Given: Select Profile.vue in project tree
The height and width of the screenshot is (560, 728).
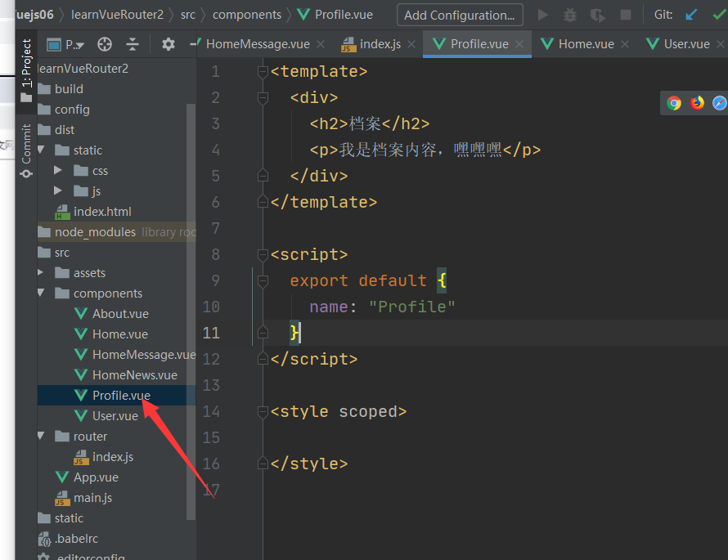Looking at the screenshot, I should (x=116, y=396).
